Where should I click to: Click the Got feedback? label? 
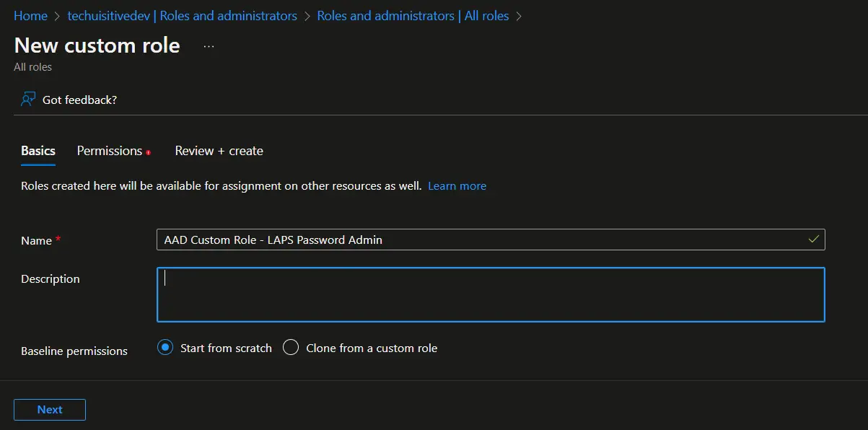pos(79,100)
